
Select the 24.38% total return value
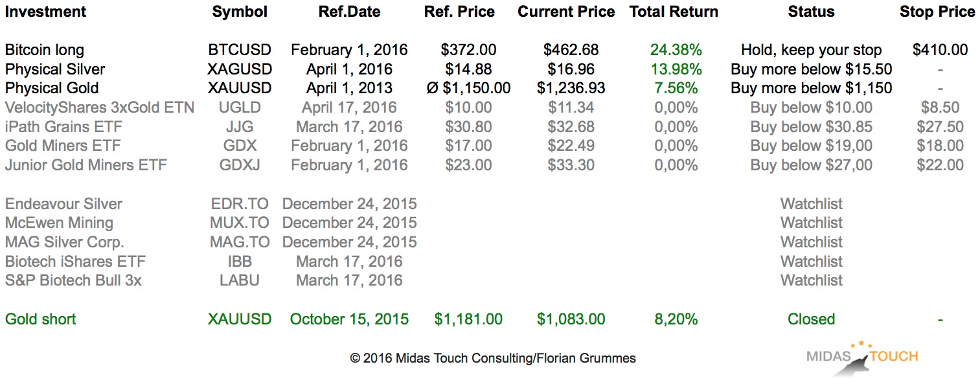pyautogui.click(x=676, y=50)
